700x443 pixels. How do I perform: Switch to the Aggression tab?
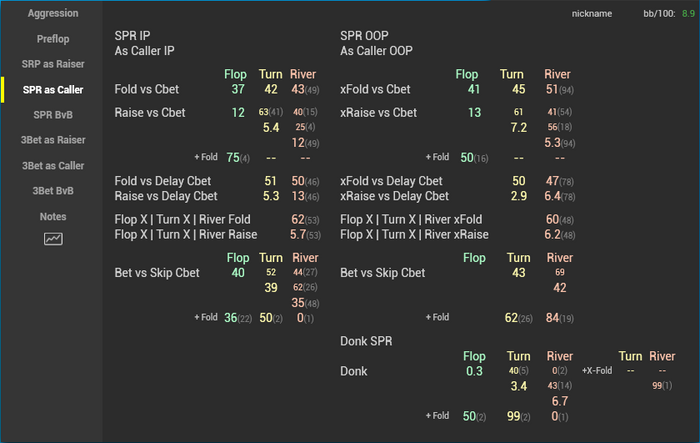53,14
